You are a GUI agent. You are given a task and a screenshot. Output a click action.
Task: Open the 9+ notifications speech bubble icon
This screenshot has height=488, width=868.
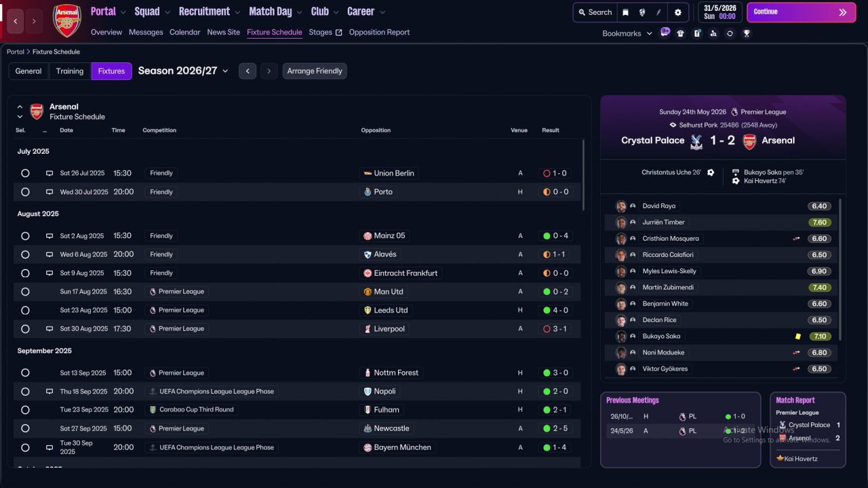pyautogui.click(x=665, y=32)
